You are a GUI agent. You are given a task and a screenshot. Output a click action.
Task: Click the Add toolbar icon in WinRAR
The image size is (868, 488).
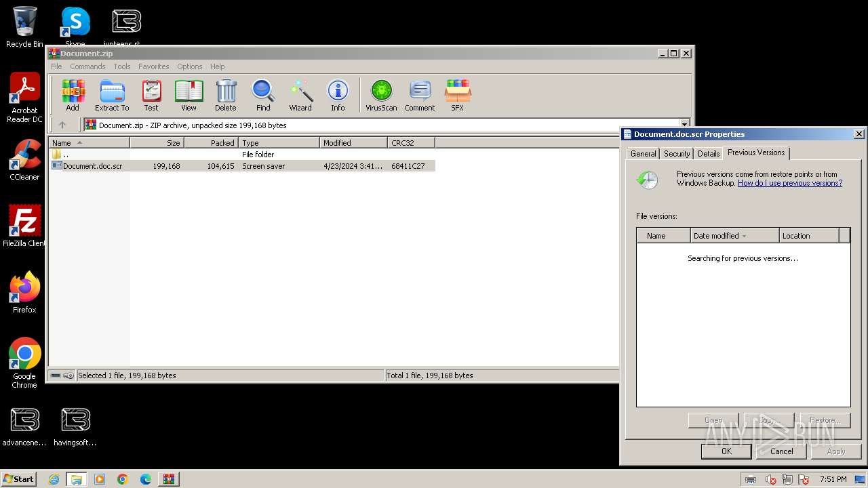[73, 95]
